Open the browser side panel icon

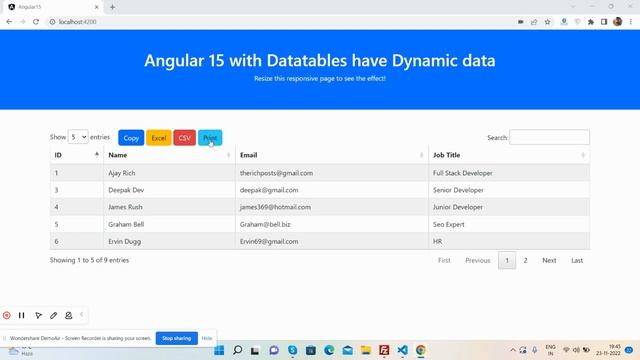pyautogui.click(x=604, y=22)
